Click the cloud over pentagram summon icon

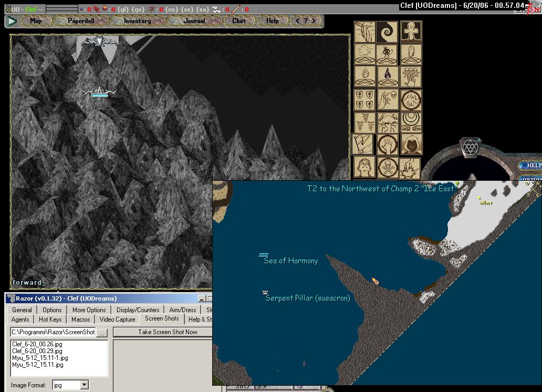(x=364, y=54)
